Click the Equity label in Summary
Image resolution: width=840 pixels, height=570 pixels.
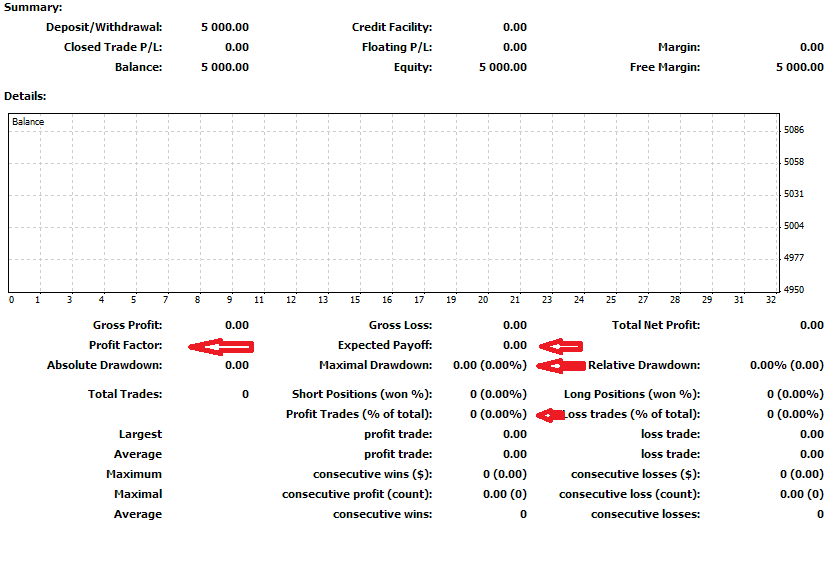point(412,67)
